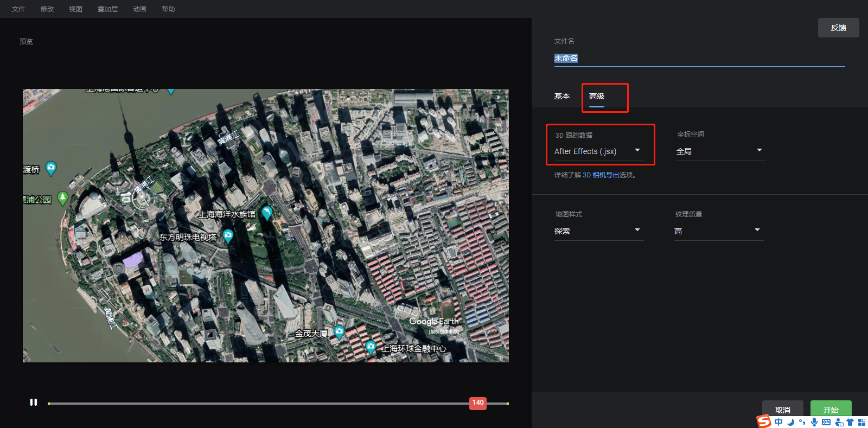Open the soft keyboard icon
The width and height of the screenshot is (868, 428).
point(826,422)
